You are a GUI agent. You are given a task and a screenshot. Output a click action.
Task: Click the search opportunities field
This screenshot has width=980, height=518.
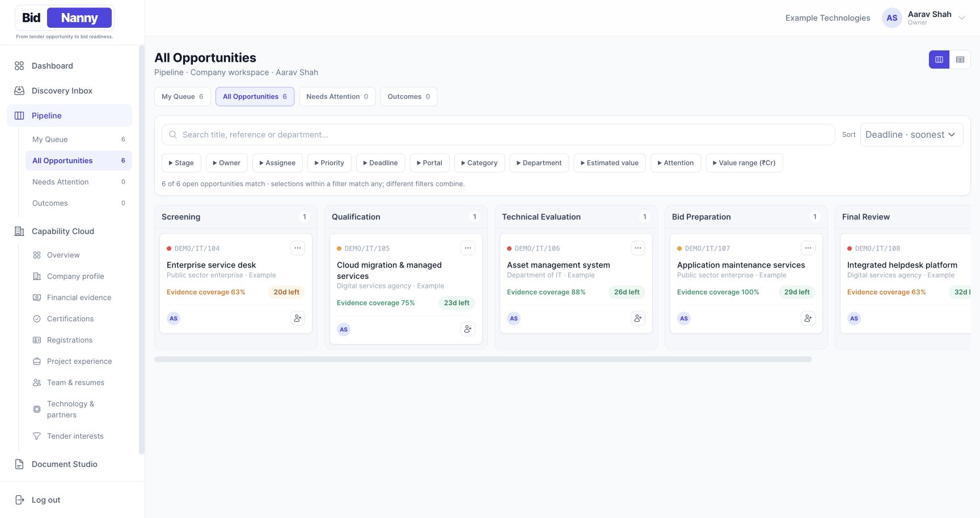coord(498,135)
